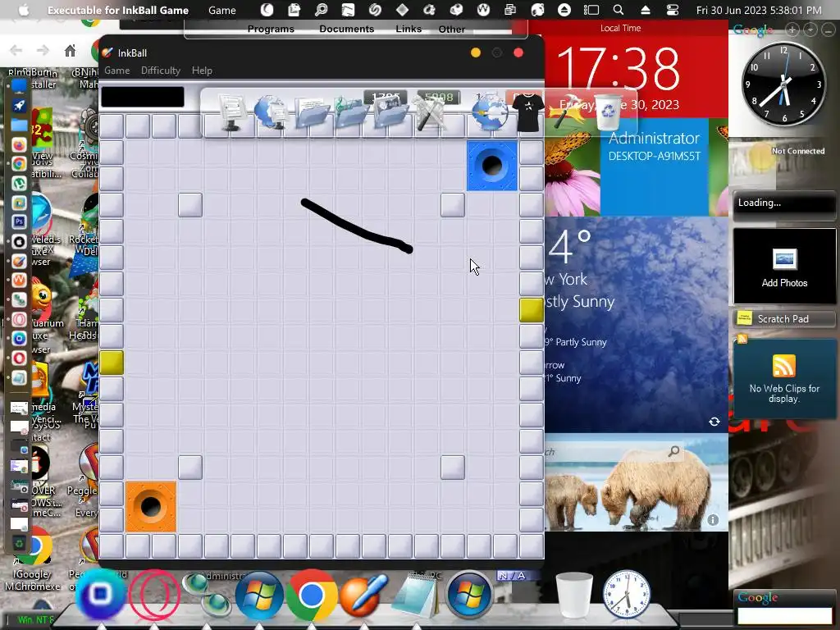Open the network globe icon in floating dock
Image resolution: width=840 pixels, height=630 pixels.
[271, 112]
